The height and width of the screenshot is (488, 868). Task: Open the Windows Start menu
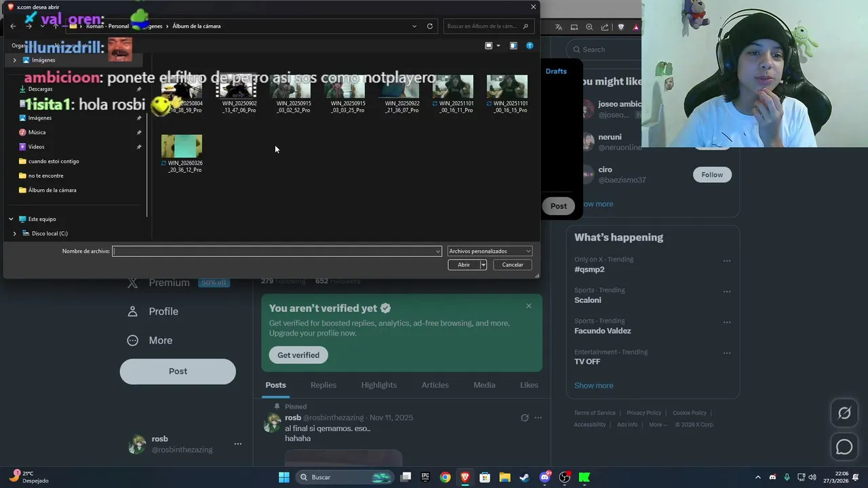tap(284, 477)
